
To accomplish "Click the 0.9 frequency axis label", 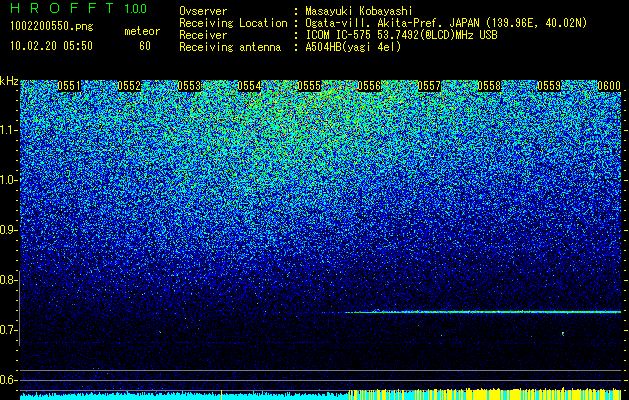I will coord(7,230).
